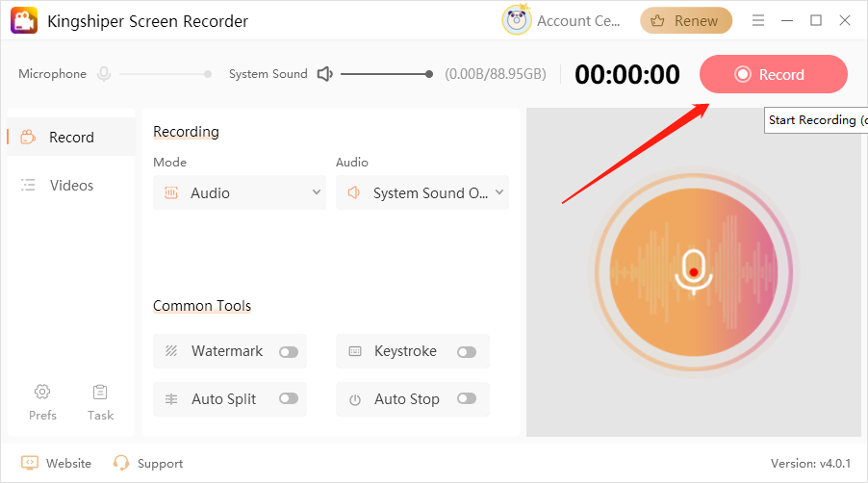This screenshot has height=483, width=868.
Task: Open the hamburger menu icon
Action: [x=758, y=20]
